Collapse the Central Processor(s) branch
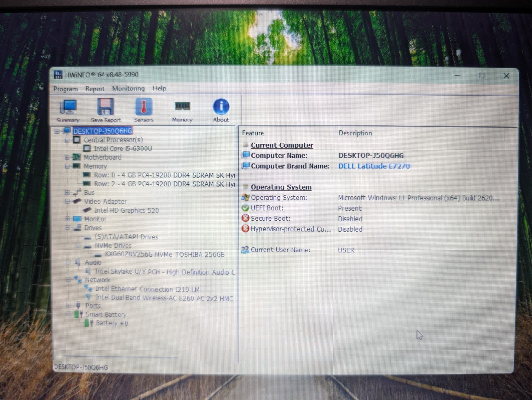Viewport: 532px width, 400px height. point(67,140)
